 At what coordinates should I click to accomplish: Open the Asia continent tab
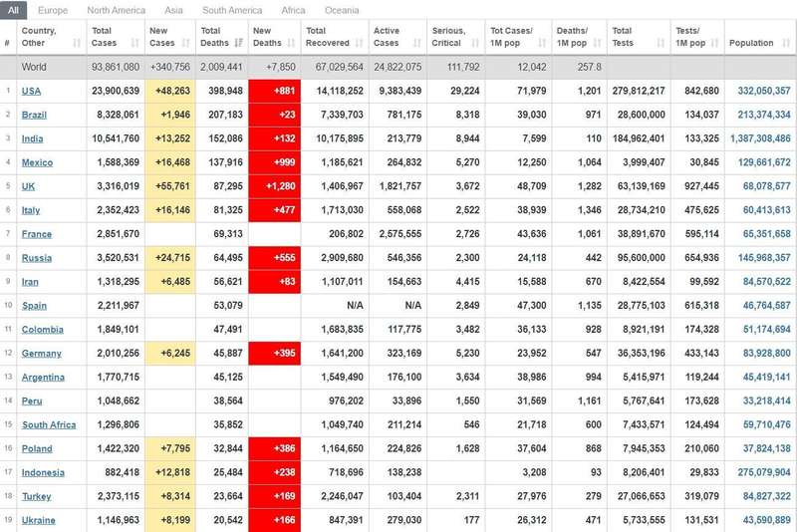click(x=173, y=10)
